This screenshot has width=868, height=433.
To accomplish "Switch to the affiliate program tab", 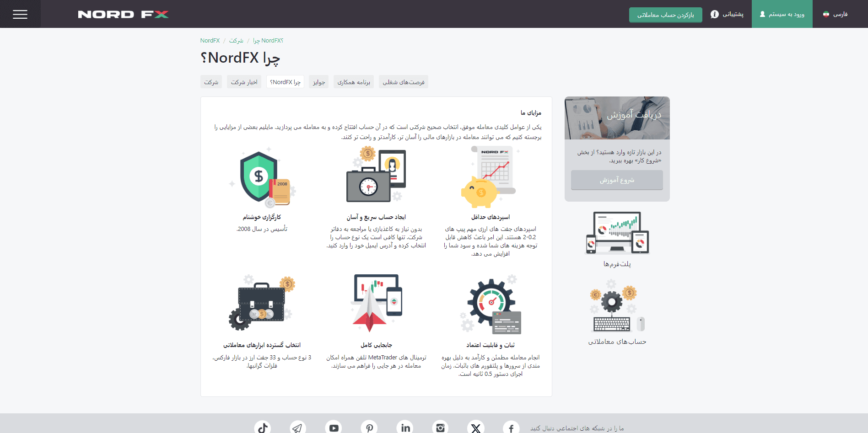I will point(354,82).
